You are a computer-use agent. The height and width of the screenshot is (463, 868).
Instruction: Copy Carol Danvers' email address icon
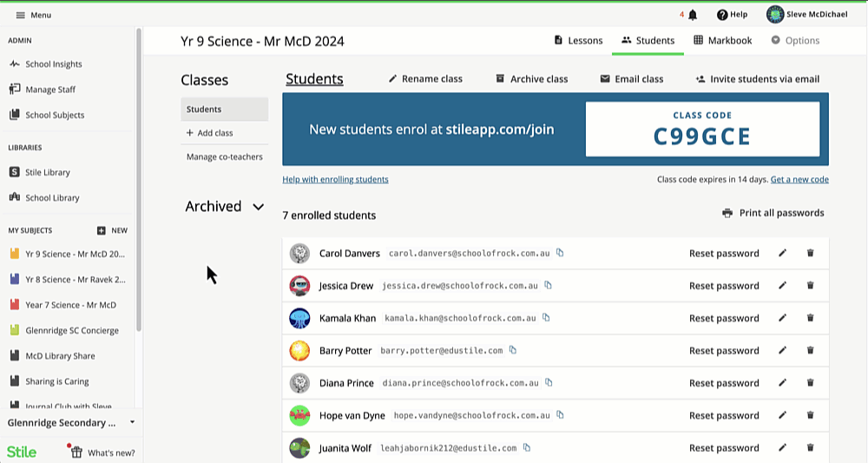[560, 253]
